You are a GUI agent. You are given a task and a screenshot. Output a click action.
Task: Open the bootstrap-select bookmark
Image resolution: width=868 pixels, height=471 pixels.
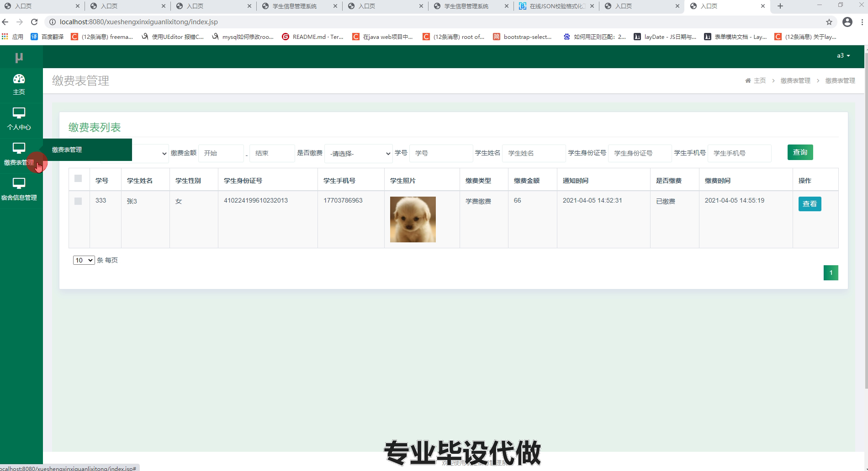click(x=523, y=37)
